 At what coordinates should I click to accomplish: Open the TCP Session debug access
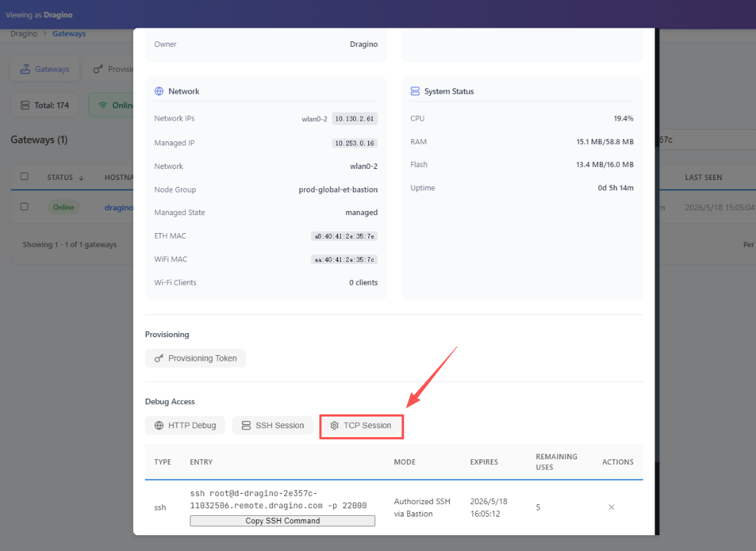click(361, 425)
